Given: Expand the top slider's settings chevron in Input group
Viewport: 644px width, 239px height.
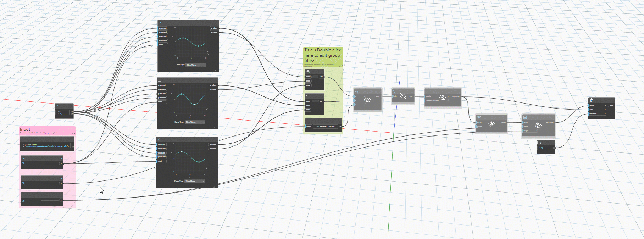Looking at the screenshot, I should click(x=23, y=164).
